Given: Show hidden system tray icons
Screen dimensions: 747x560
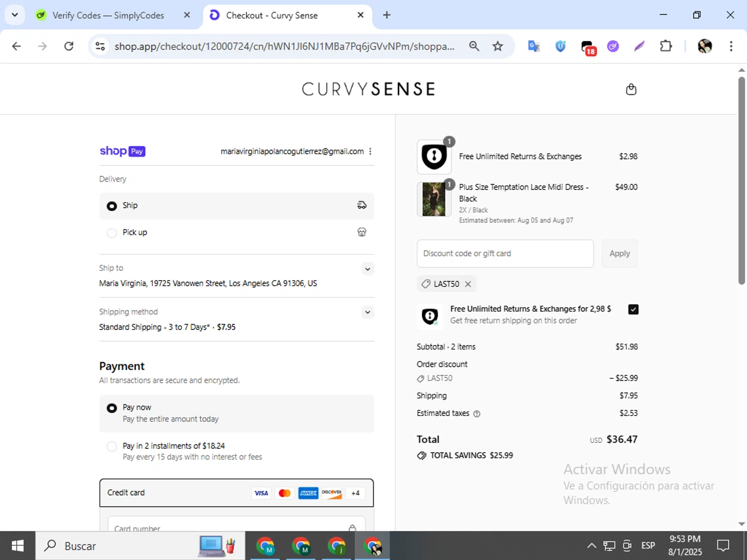Looking at the screenshot, I should (592, 546).
